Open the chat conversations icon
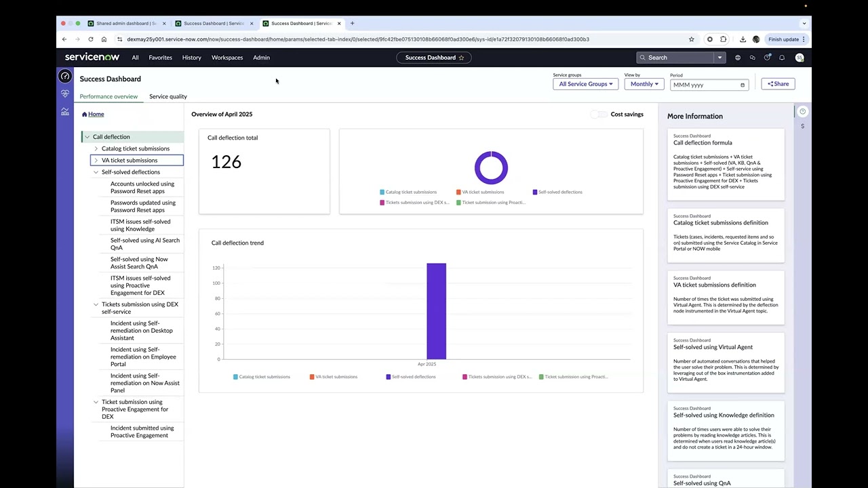The width and height of the screenshot is (868, 488). pos(753,58)
